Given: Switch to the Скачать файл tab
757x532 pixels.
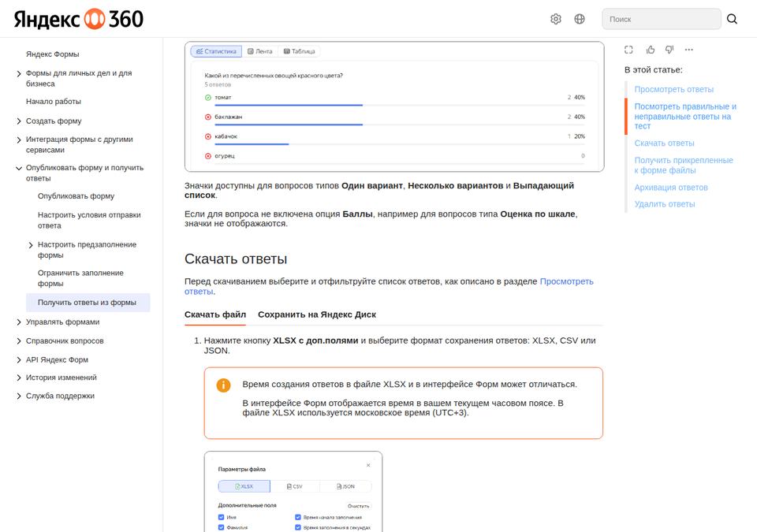Looking at the screenshot, I should tap(215, 314).
